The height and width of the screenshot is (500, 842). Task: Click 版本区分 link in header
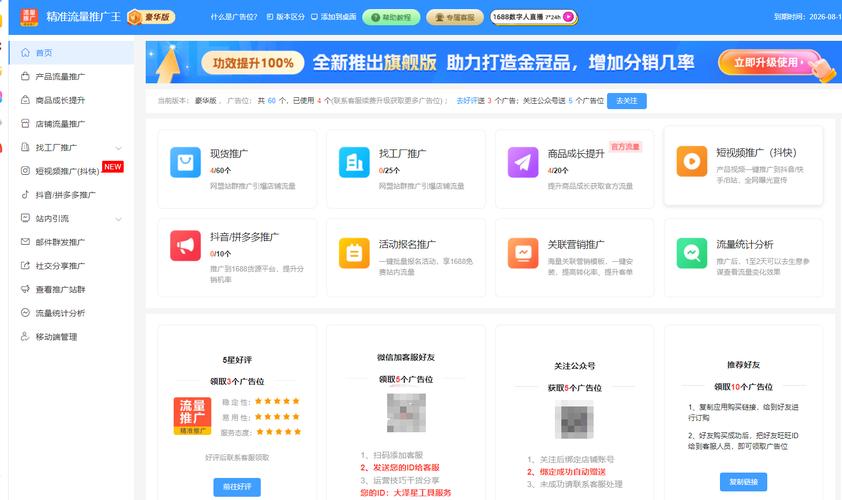(286, 17)
